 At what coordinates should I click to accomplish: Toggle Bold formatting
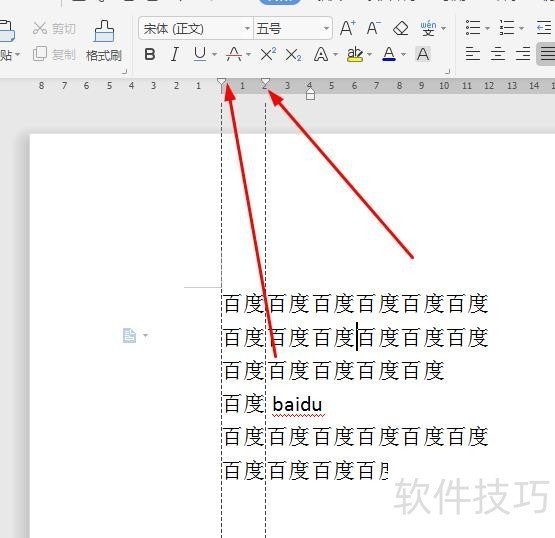[150, 55]
